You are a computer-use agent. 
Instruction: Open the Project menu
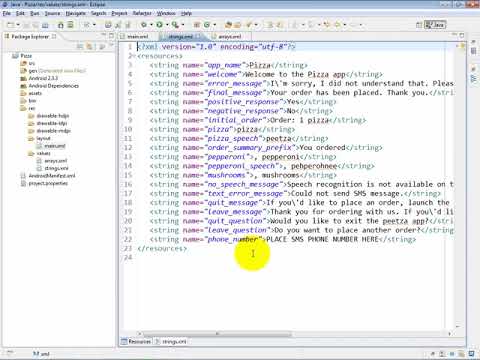tap(119, 13)
